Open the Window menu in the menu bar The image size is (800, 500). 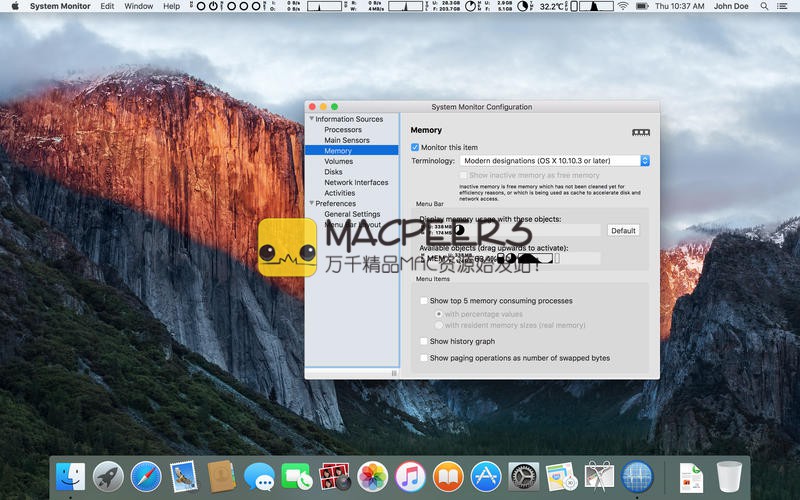point(138,6)
